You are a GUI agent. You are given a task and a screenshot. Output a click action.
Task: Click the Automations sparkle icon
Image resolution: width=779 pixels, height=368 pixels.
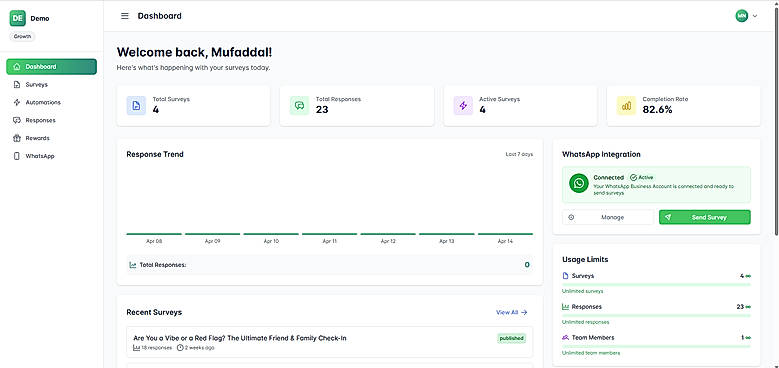[17, 102]
